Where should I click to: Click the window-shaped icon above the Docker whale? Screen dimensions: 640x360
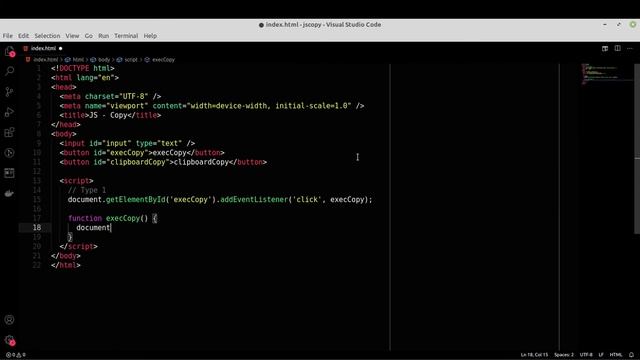pyautogui.click(x=9, y=173)
